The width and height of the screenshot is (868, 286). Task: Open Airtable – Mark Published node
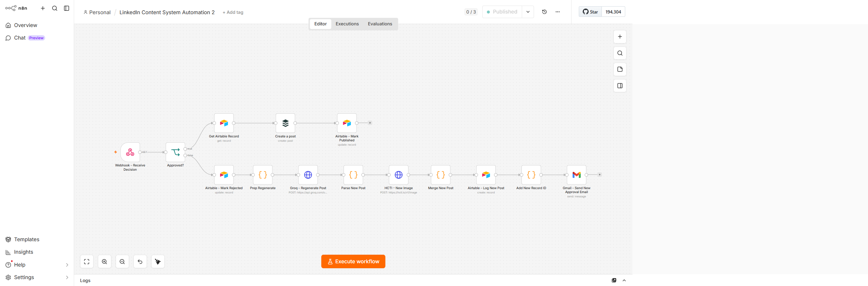(347, 123)
